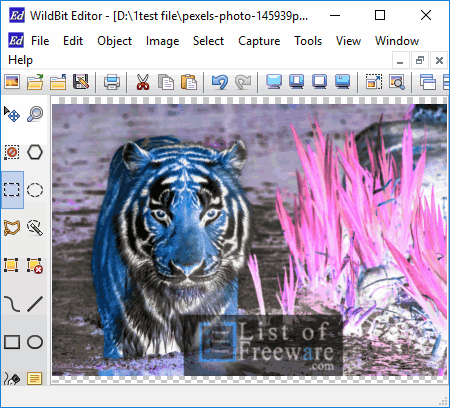
Task: Minimize the inner document window
Action: point(400,61)
